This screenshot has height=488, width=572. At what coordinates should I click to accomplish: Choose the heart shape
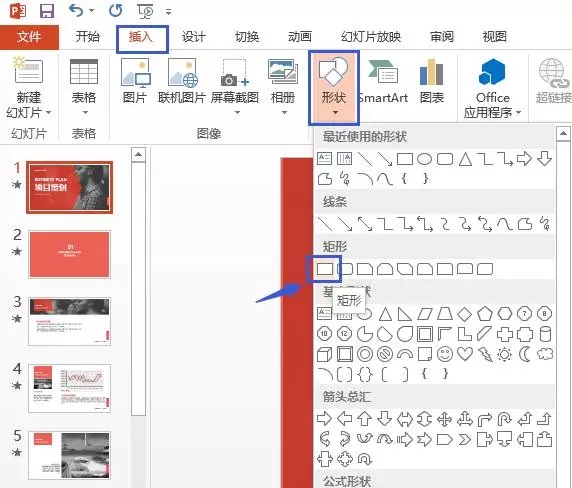pos(465,354)
